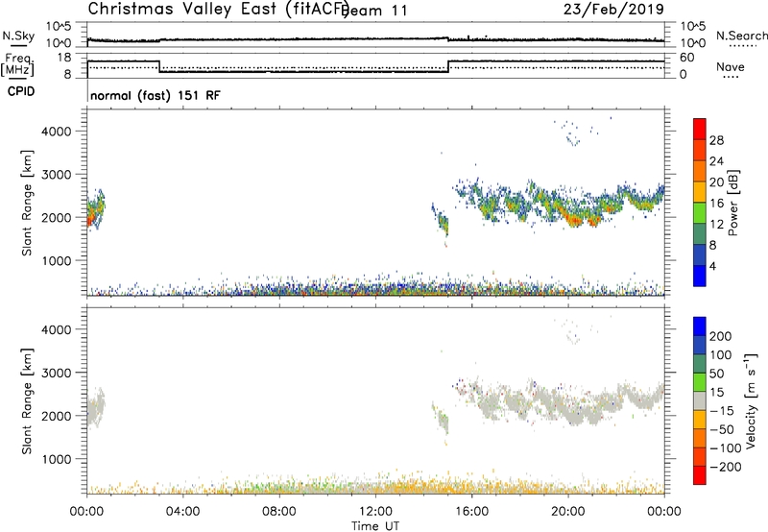The height and width of the screenshot is (532, 768).
Task: Click the "Time UT" axis title
Action: (375, 525)
